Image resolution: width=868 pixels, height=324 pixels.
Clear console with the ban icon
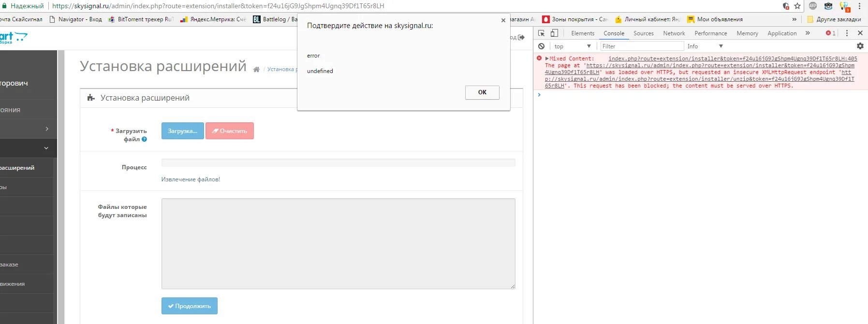pyautogui.click(x=541, y=46)
